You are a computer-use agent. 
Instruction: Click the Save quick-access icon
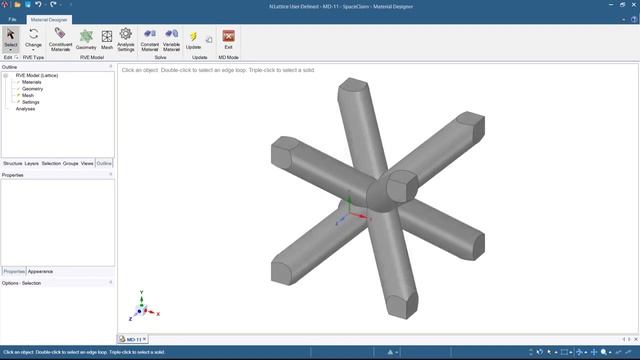[x=28, y=5]
